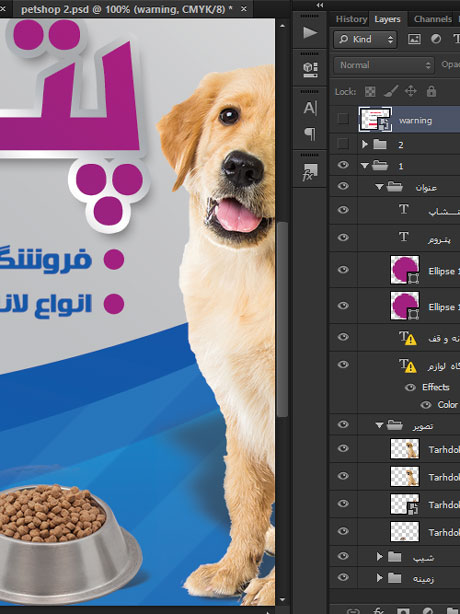This screenshot has height=614, width=460.
Task: Hide the عنوان group
Action: point(343,186)
